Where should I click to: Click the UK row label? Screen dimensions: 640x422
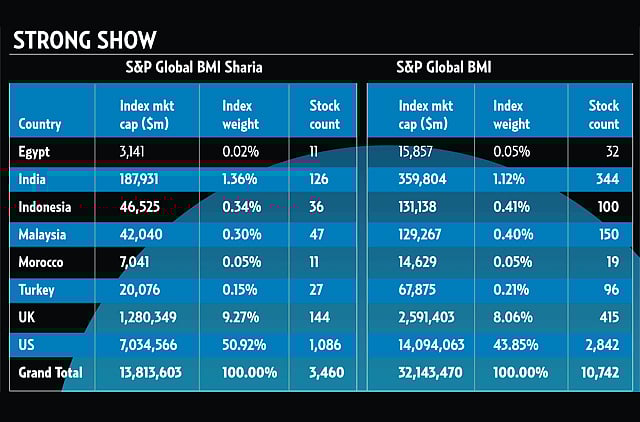click(27, 317)
